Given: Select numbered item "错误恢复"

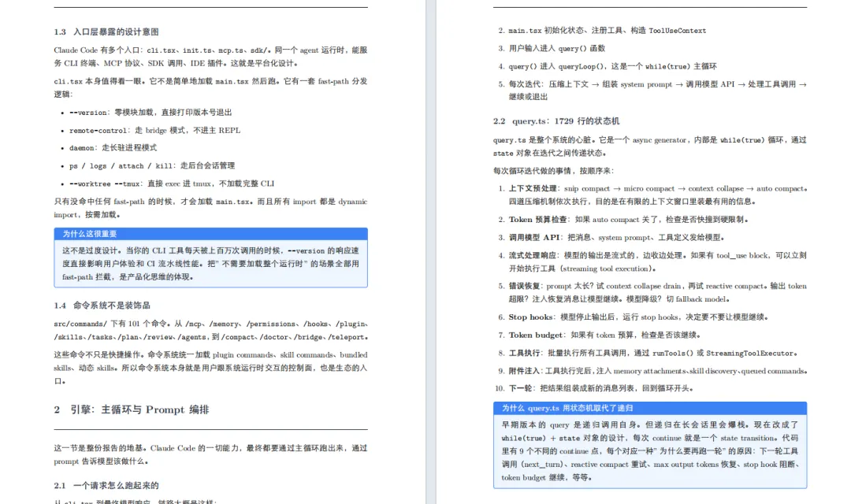Looking at the screenshot, I should 652,292.
